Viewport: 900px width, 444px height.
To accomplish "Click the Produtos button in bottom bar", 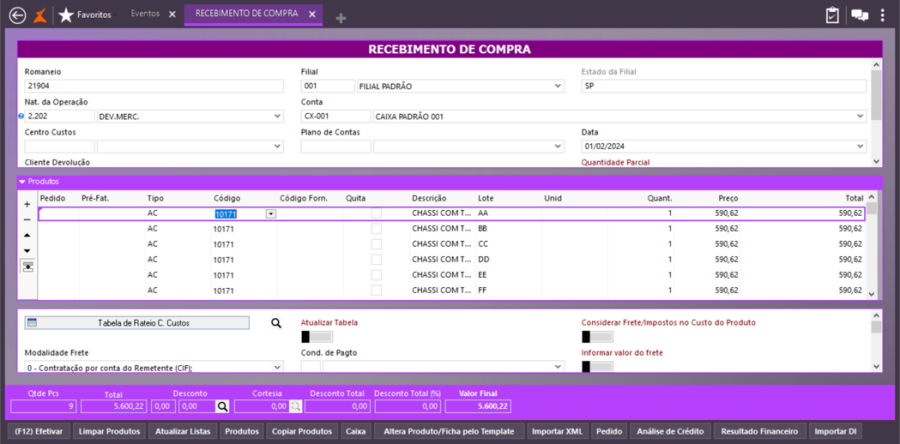I will click(242, 431).
